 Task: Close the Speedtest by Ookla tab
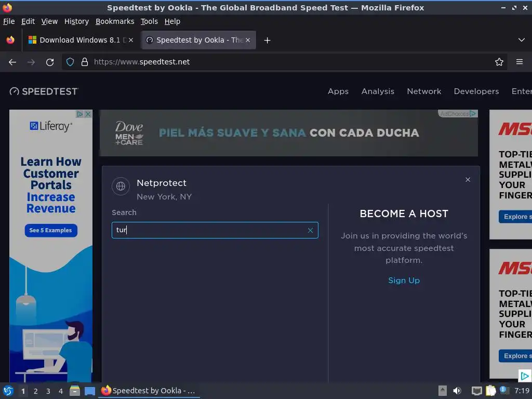tap(248, 40)
